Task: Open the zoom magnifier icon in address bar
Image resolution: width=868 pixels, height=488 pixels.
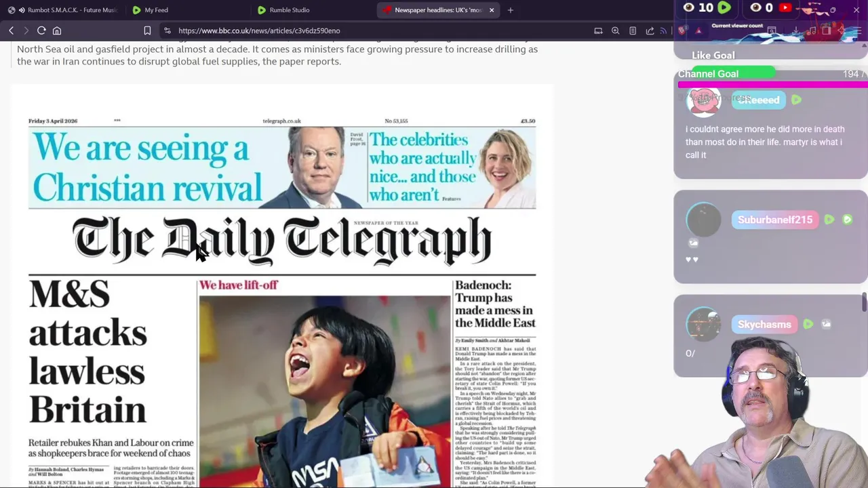Action: tap(615, 30)
